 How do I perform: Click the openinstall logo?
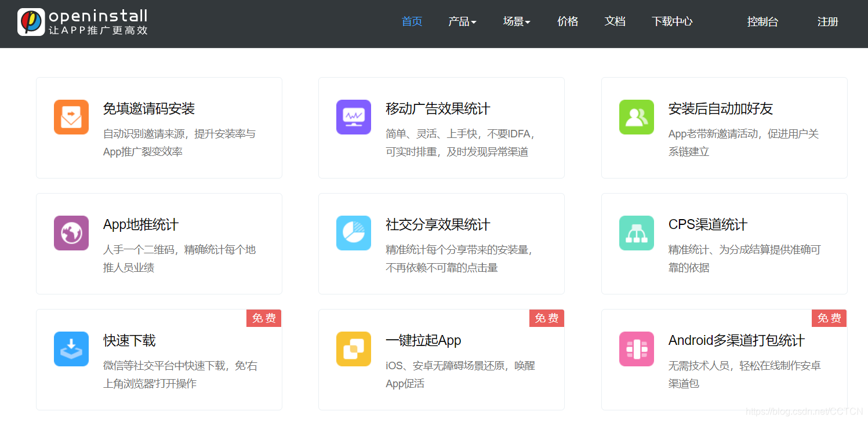(81, 23)
